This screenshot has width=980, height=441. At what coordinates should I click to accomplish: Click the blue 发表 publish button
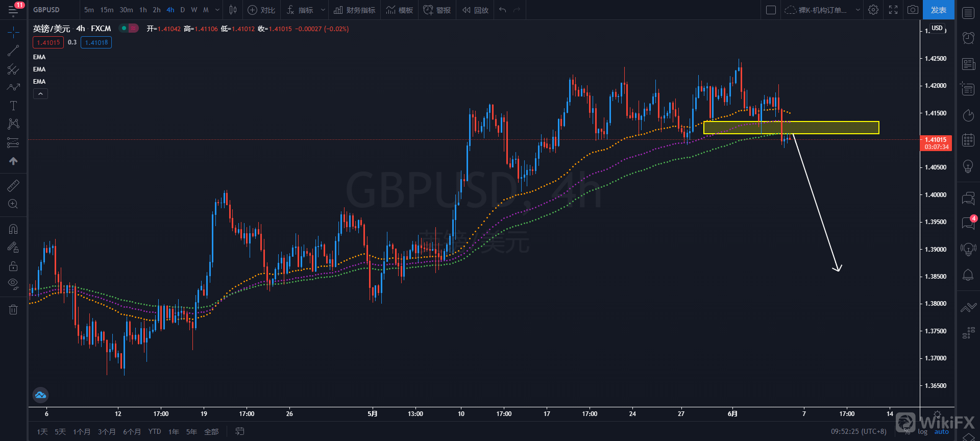coord(938,10)
